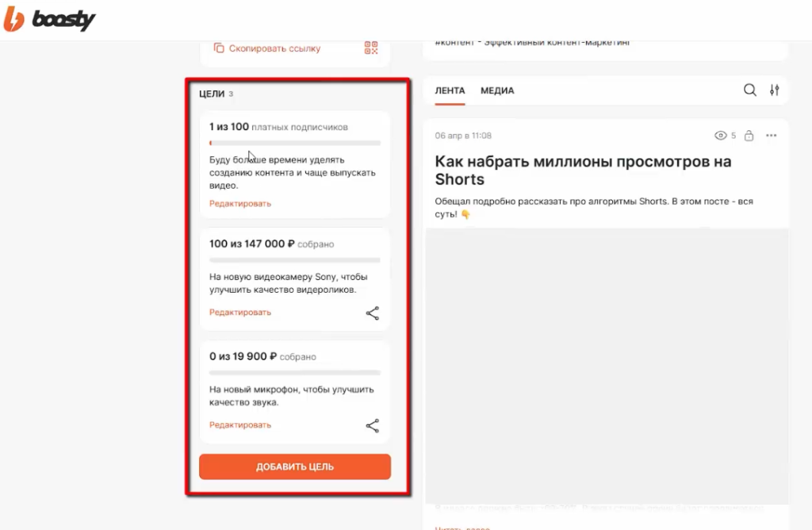Screen dimensions: 812x530
Task: Click the copy link icon
Action: click(x=219, y=48)
